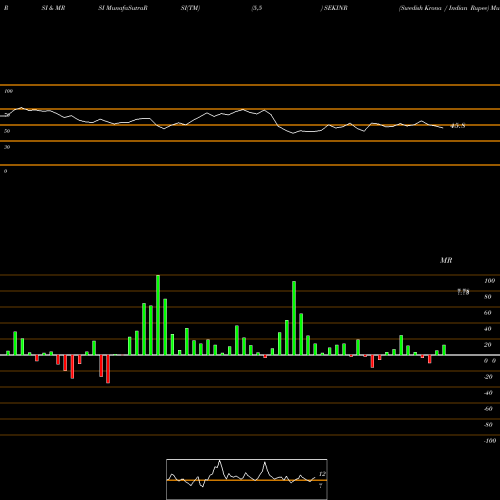
Task: Click the '30' label on RSI axis
Action: tap(7, 147)
